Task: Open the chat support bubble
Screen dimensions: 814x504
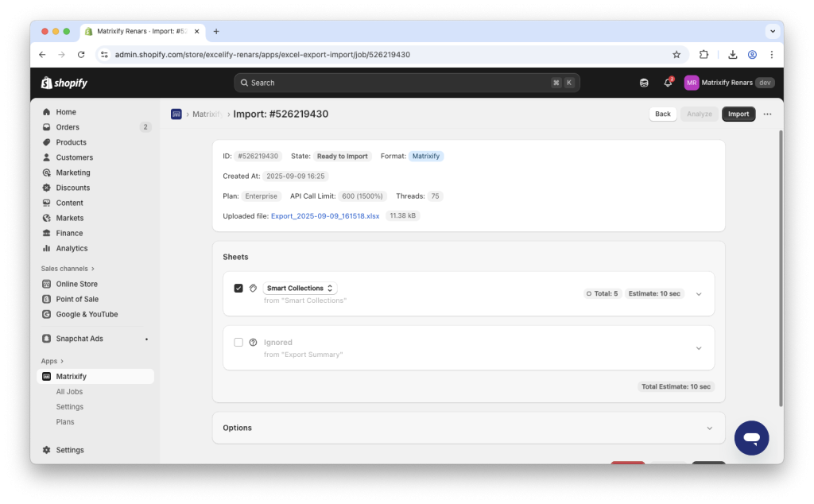Action: pyautogui.click(x=750, y=437)
